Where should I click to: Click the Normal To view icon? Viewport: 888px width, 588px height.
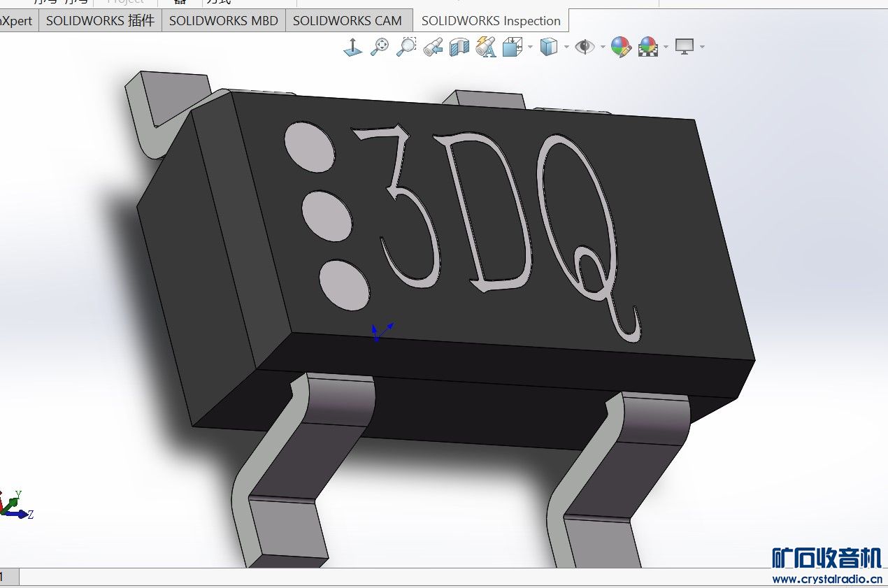[352, 48]
